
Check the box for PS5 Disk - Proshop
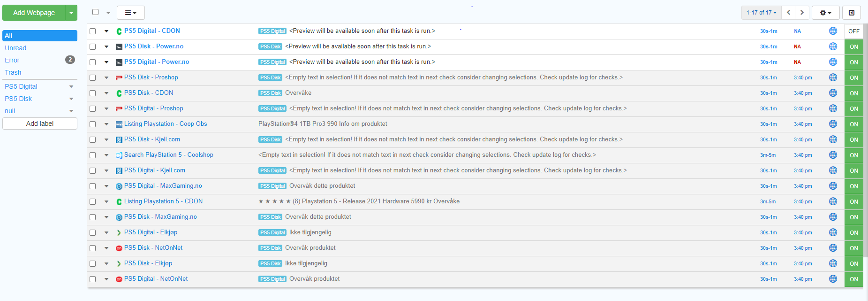click(x=93, y=77)
